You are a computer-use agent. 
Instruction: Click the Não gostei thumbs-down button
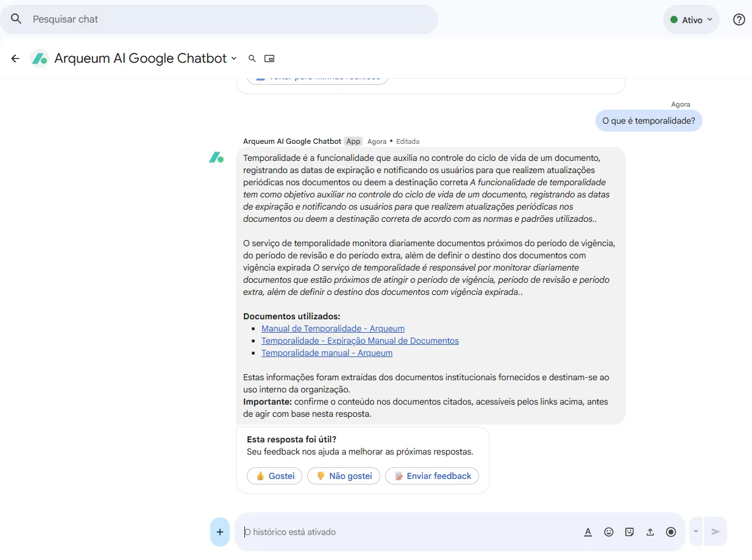click(344, 476)
